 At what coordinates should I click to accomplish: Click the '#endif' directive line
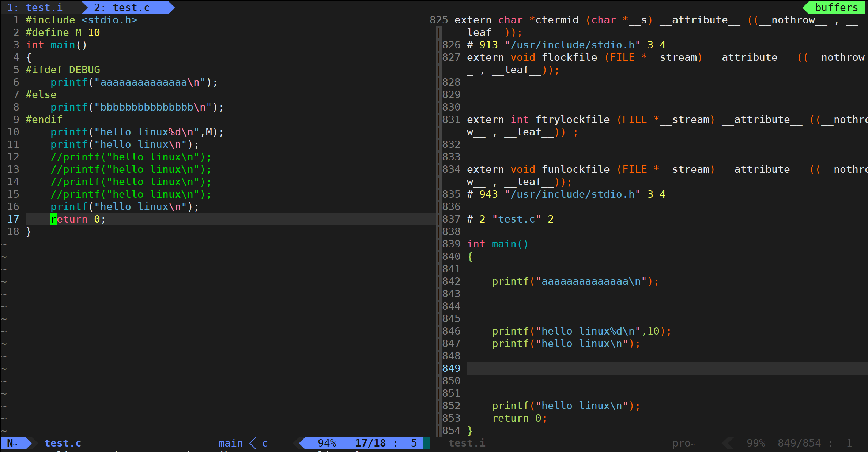click(x=44, y=120)
